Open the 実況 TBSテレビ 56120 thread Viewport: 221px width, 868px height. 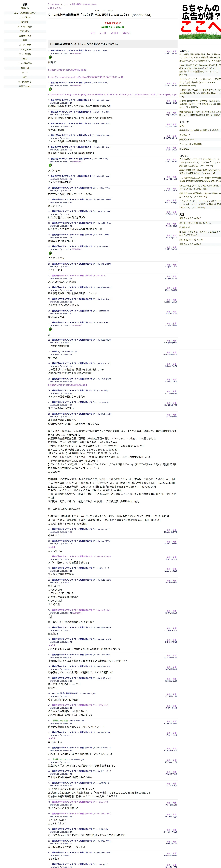(195, 223)
